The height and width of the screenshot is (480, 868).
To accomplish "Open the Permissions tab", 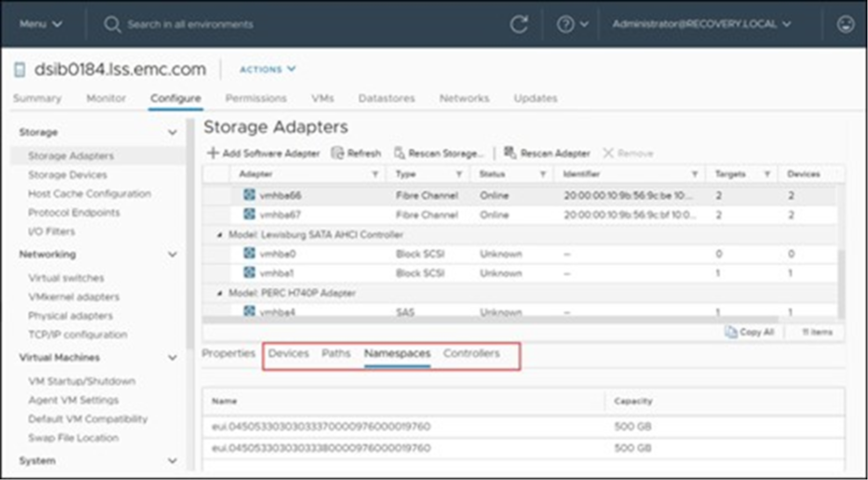I will tap(256, 98).
